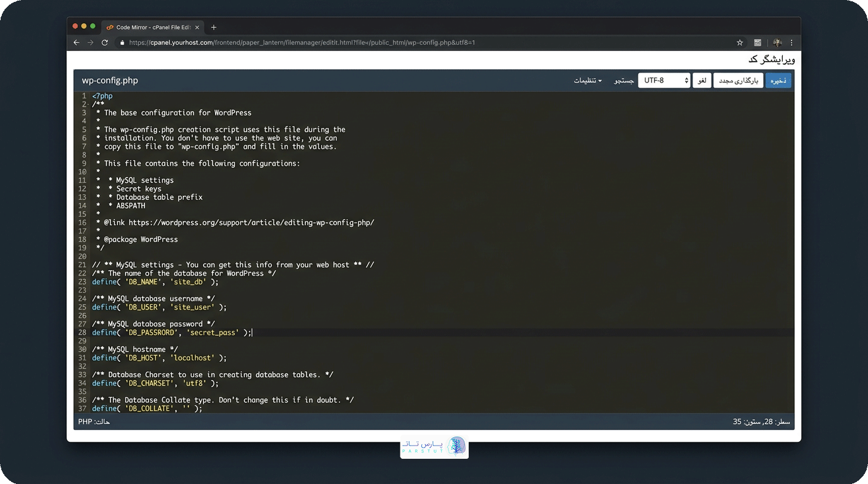The height and width of the screenshot is (484, 868).
Task: Click the 'DB_COLLATE' define line
Action: click(x=147, y=408)
